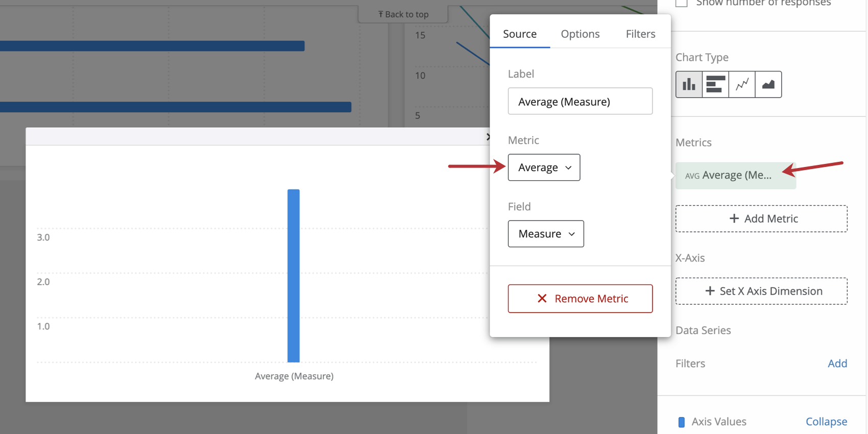Click the Back to top button

tap(403, 14)
